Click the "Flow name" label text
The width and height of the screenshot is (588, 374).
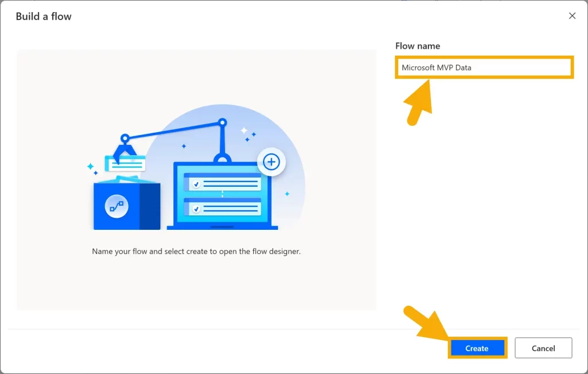[417, 46]
